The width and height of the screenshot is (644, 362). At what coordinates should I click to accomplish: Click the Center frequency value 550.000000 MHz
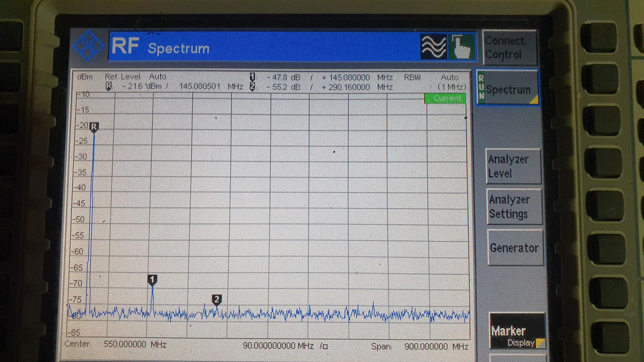click(135, 344)
